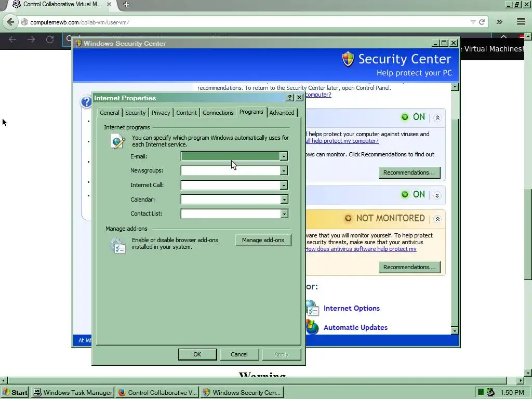Open the browser hamburger menu

click(x=521, y=22)
